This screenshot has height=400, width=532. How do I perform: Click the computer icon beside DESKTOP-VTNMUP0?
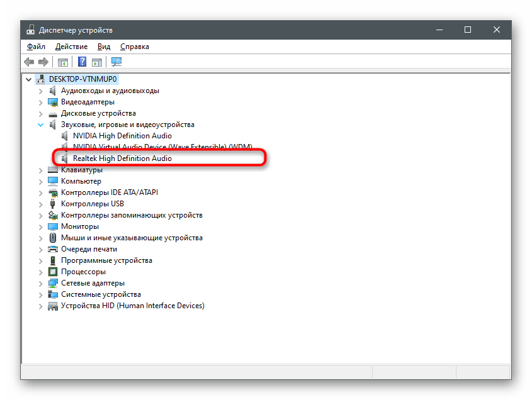[x=41, y=79]
